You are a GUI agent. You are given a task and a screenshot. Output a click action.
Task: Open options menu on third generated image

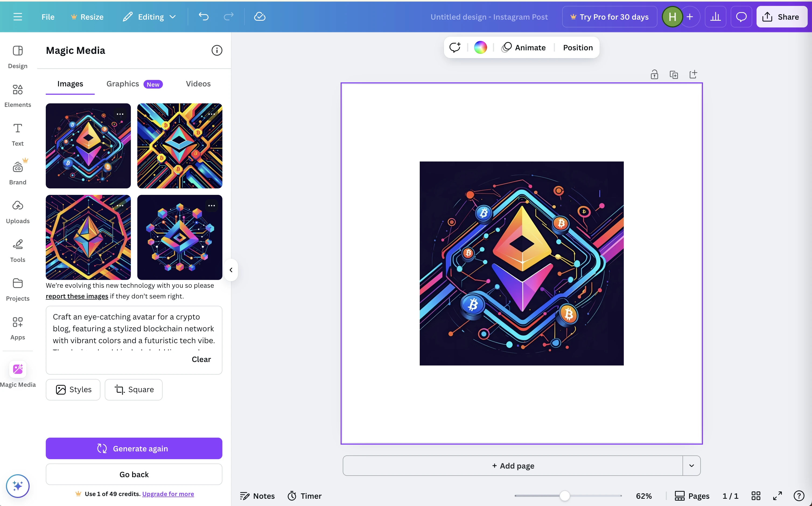pos(120,205)
